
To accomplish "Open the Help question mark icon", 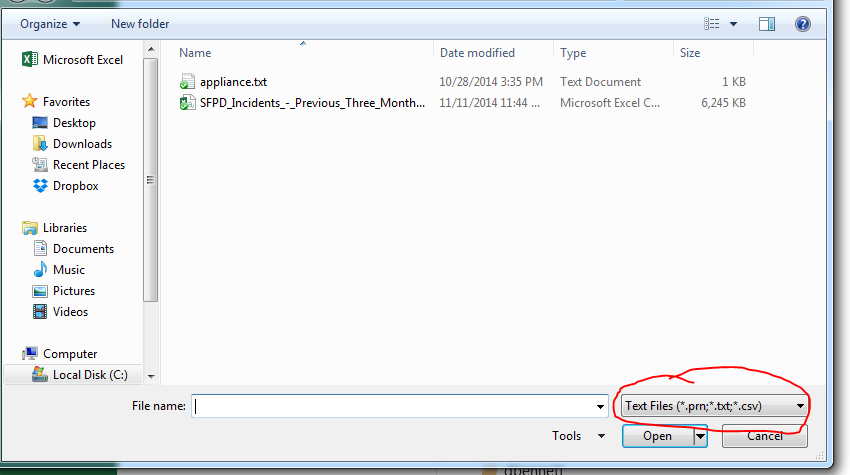I will tap(802, 24).
